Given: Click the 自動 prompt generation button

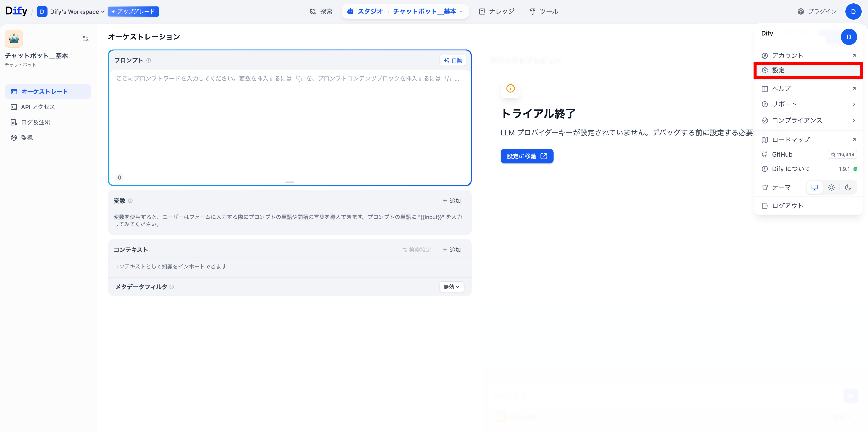Looking at the screenshot, I should pos(453,60).
